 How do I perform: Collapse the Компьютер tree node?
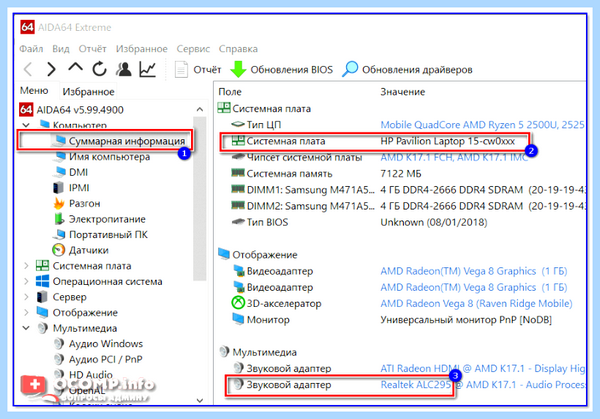click(26, 125)
